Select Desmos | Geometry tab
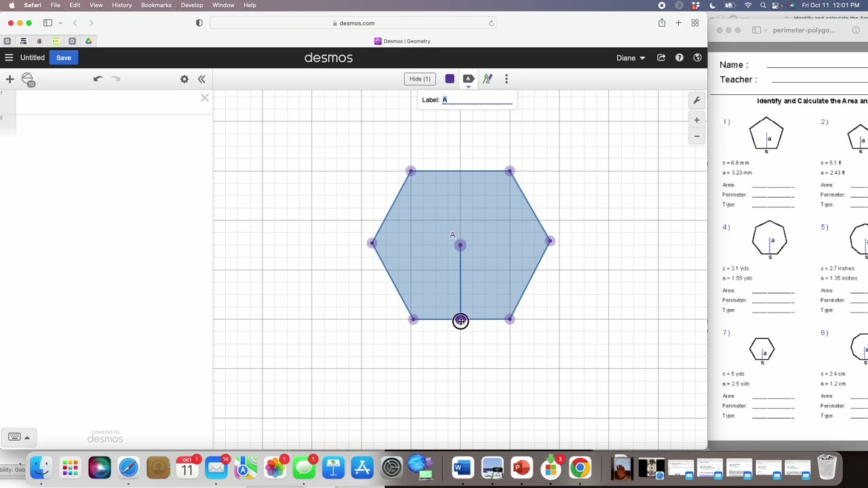 point(402,41)
